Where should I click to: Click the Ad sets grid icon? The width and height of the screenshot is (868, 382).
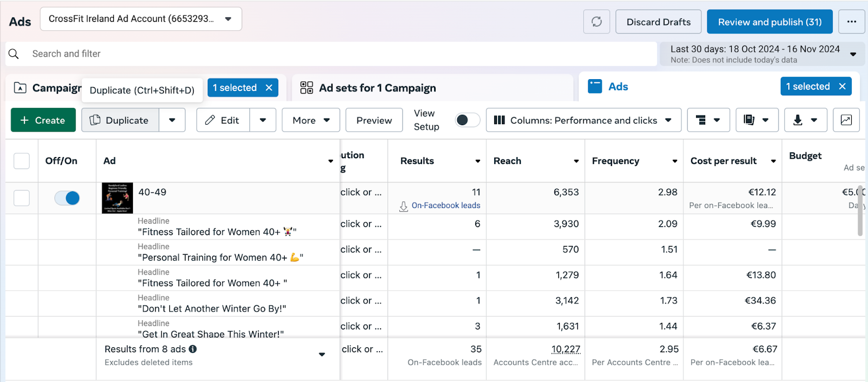(307, 88)
